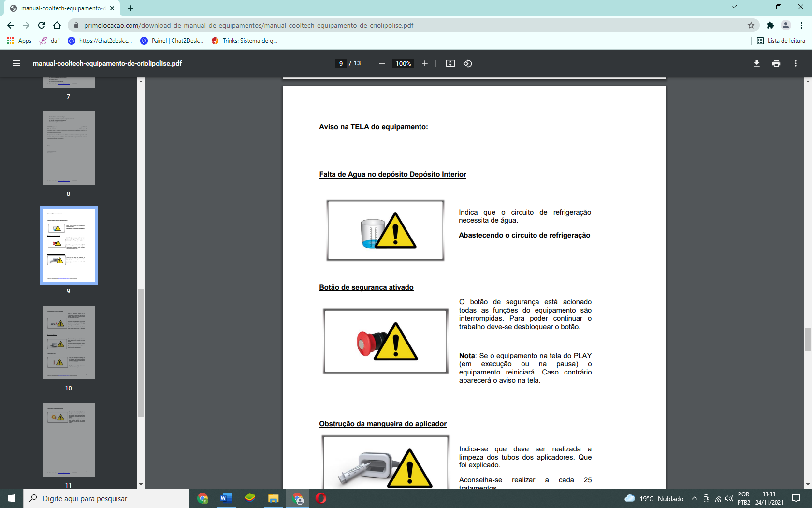
Task: Select the page 10 thumbnail
Action: pos(69,343)
